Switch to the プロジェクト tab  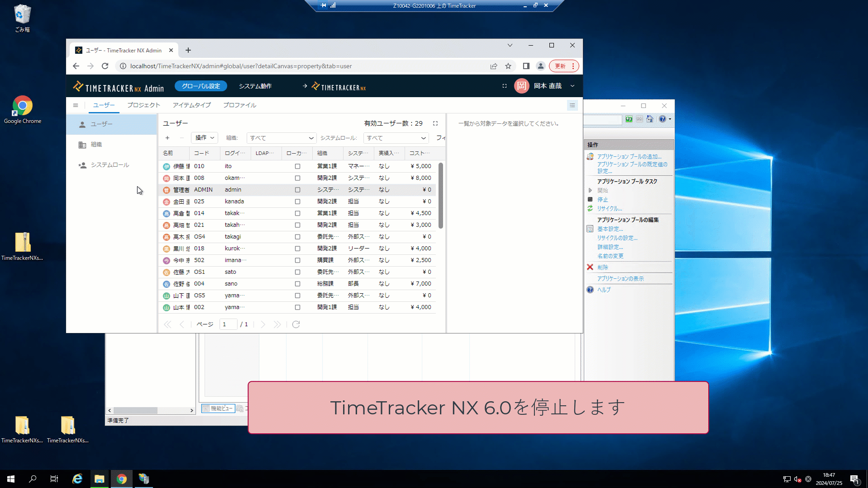point(143,105)
